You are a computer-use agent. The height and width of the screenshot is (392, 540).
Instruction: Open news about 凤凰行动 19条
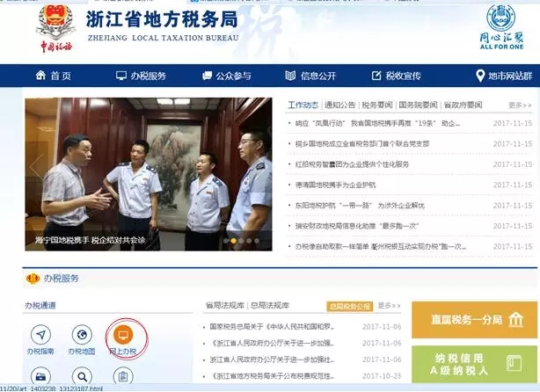coord(377,123)
